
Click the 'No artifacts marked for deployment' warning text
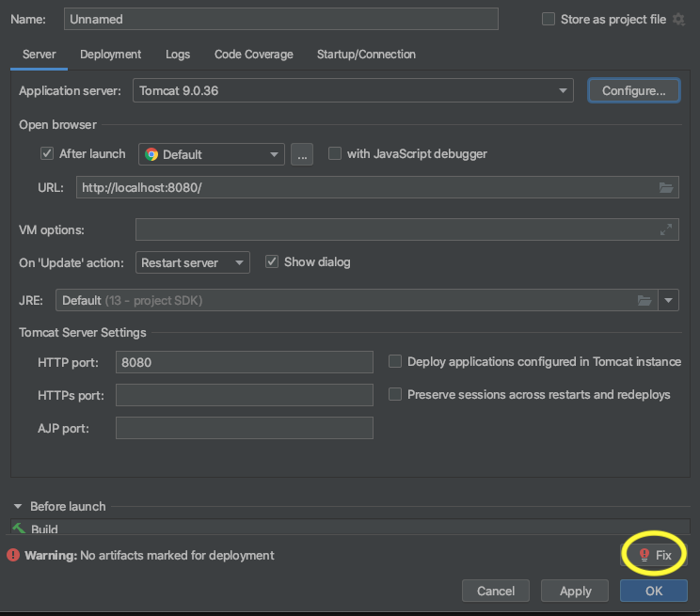[177, 555]
